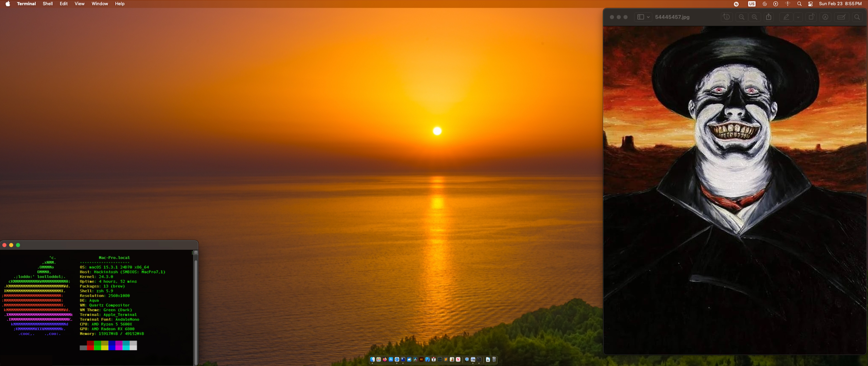The image size is (868, 366).
Task: Open Control Center from menu bar
Action: click(811, 4)
